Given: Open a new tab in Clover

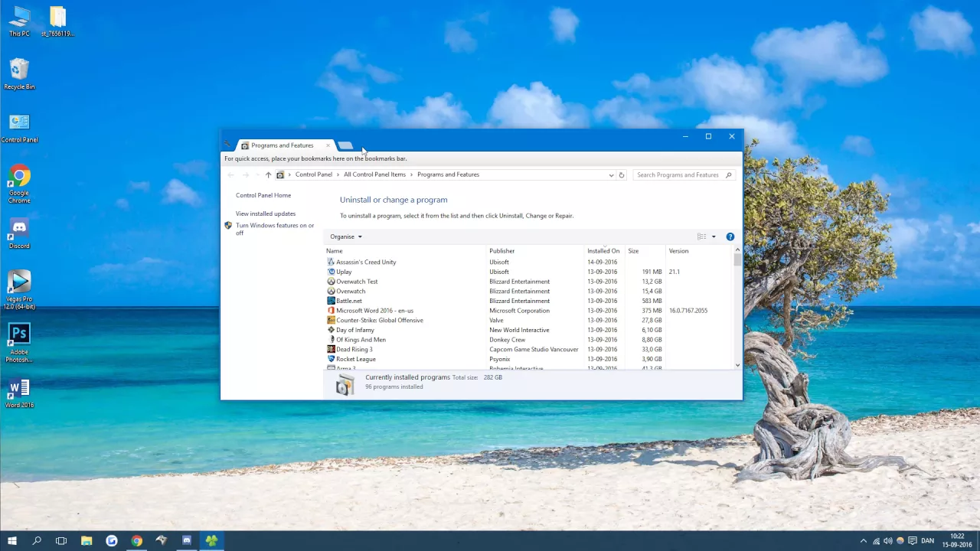Looking at the screenshot, I should coord(346,145).
